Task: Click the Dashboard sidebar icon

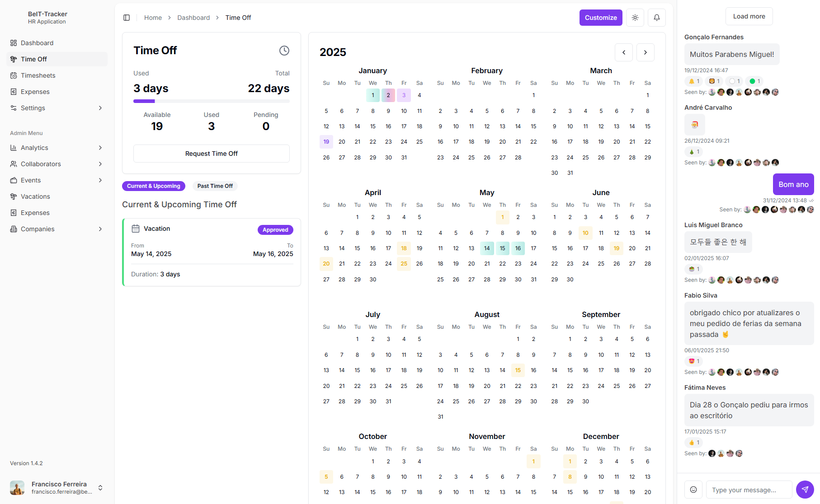Action: [14, 43]
